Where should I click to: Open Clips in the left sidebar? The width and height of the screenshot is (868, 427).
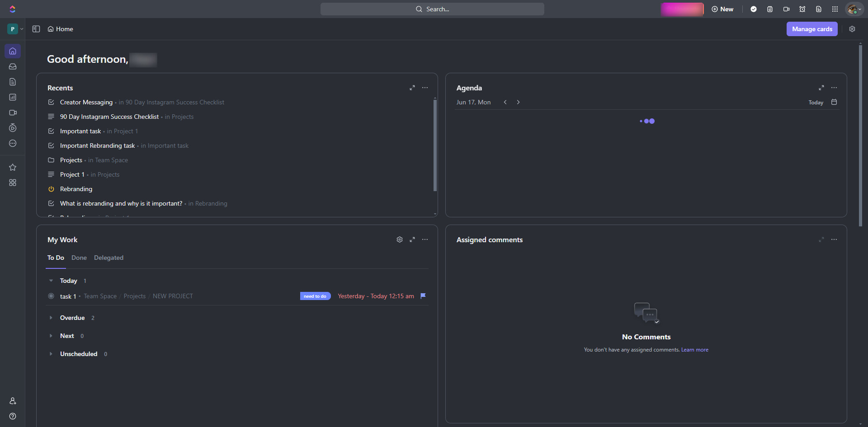point(13,113)
